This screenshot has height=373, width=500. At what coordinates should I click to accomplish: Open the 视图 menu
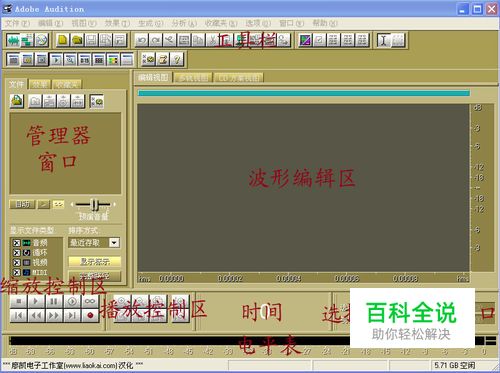(x=84, y=23)
